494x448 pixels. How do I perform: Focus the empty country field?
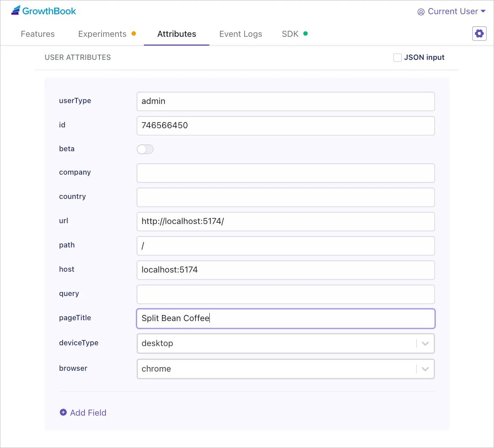tap(286, 197)
